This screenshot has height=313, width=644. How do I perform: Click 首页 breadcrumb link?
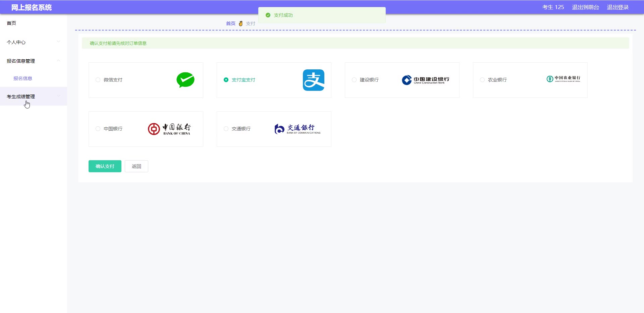tap(231, 23)
